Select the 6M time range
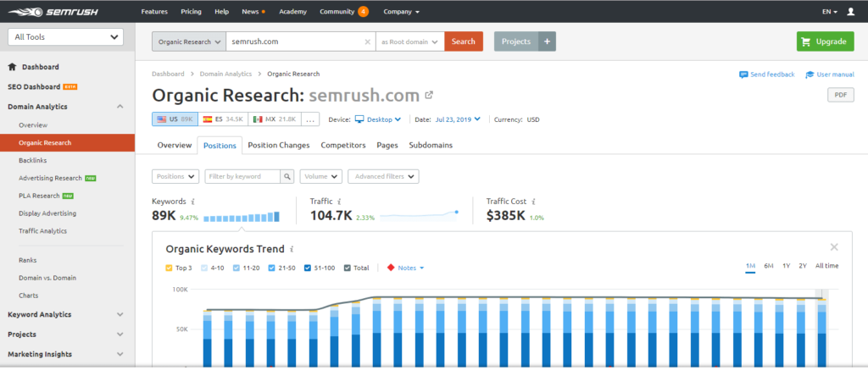The height and width of the screenshot is (376, 868). tap(769, 266)
